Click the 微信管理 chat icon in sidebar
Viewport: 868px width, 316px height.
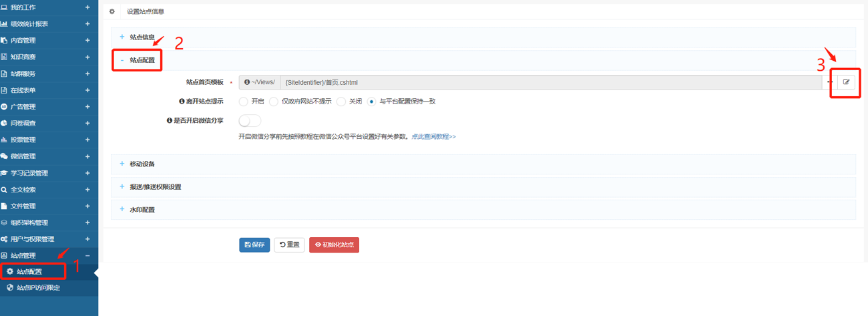point(5,156)
